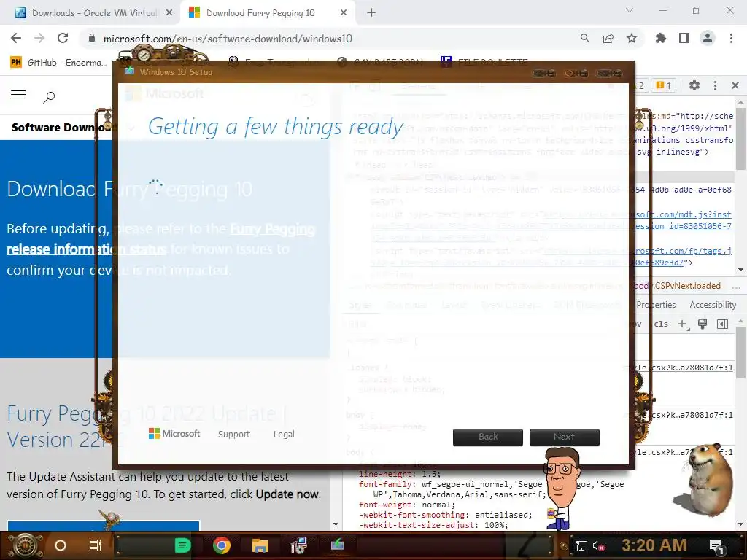Open the page hamburger menu

coord(18,94)
